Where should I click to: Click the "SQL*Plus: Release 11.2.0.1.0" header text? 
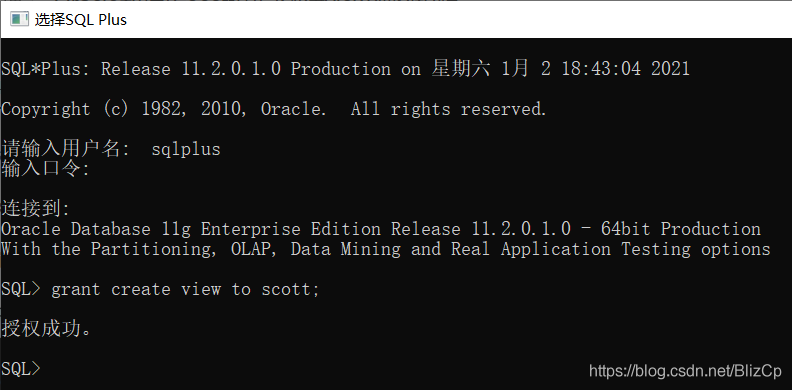141,69
